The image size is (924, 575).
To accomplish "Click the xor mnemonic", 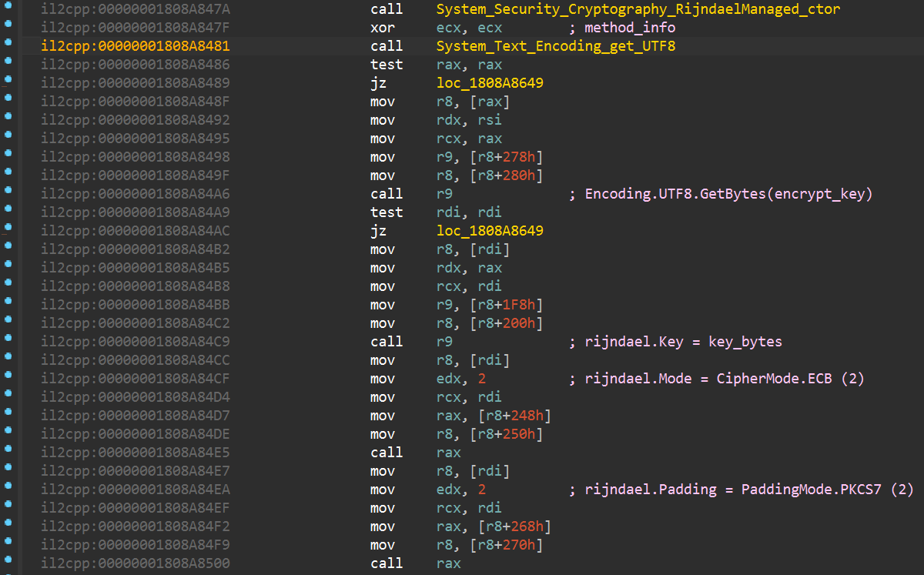I will point(383,28).
